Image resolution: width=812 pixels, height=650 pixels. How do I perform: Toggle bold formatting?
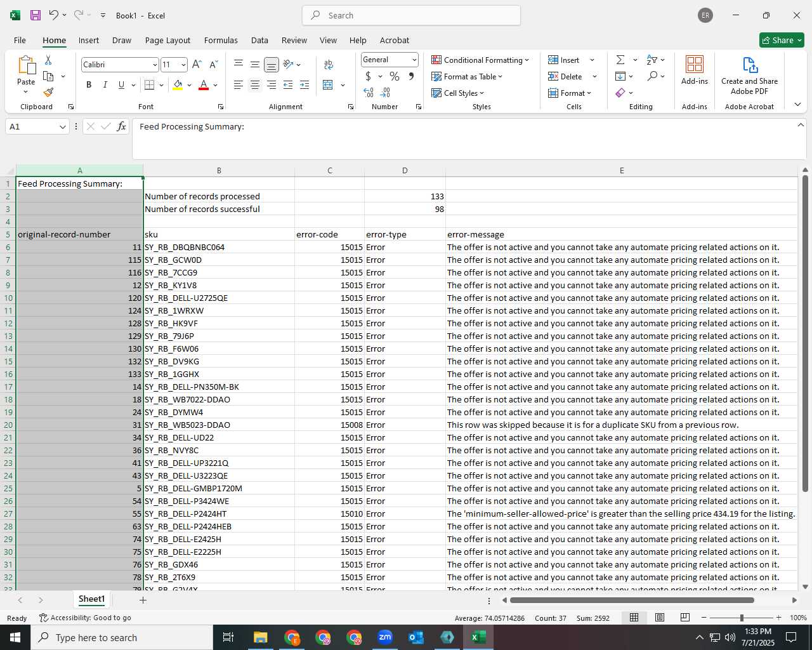pos(89,85)
